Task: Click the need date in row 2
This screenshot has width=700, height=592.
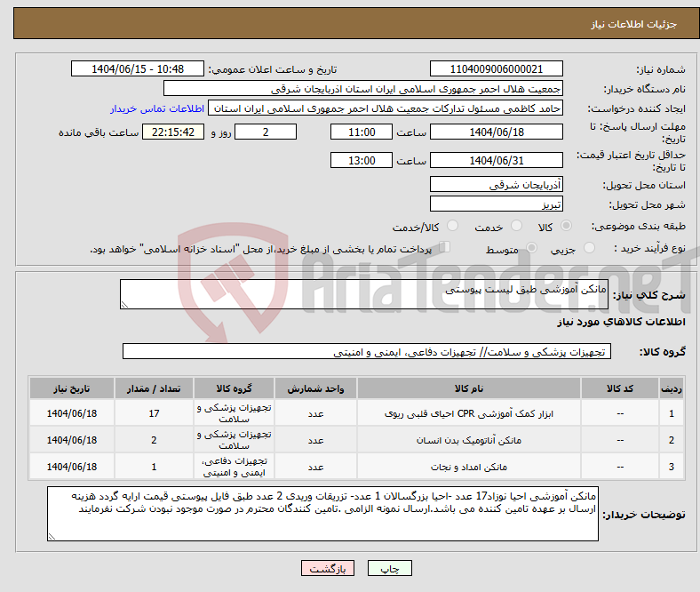Action: pyautogui.click(x=71, y=441)
